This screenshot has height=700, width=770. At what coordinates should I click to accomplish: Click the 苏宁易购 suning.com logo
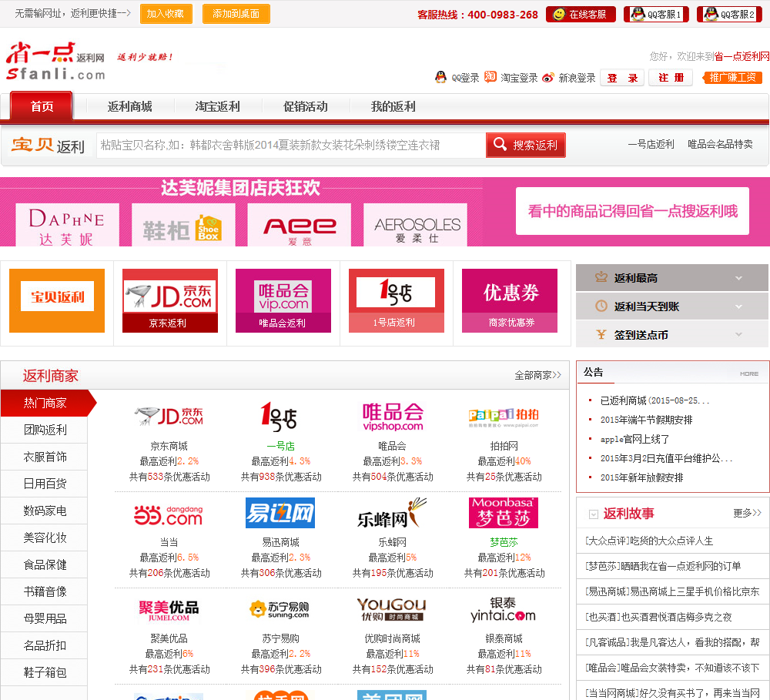pos(280,610)
